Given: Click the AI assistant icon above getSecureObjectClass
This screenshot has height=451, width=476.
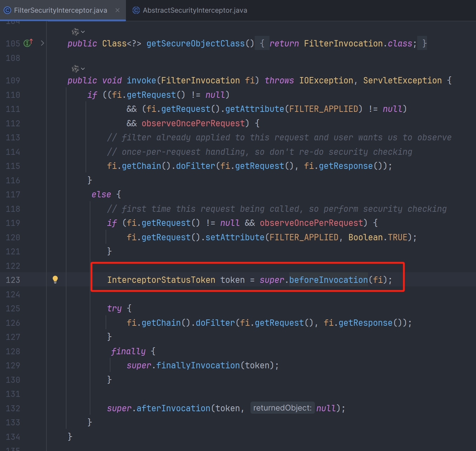Looking at the screenshot, I should 75,32.
